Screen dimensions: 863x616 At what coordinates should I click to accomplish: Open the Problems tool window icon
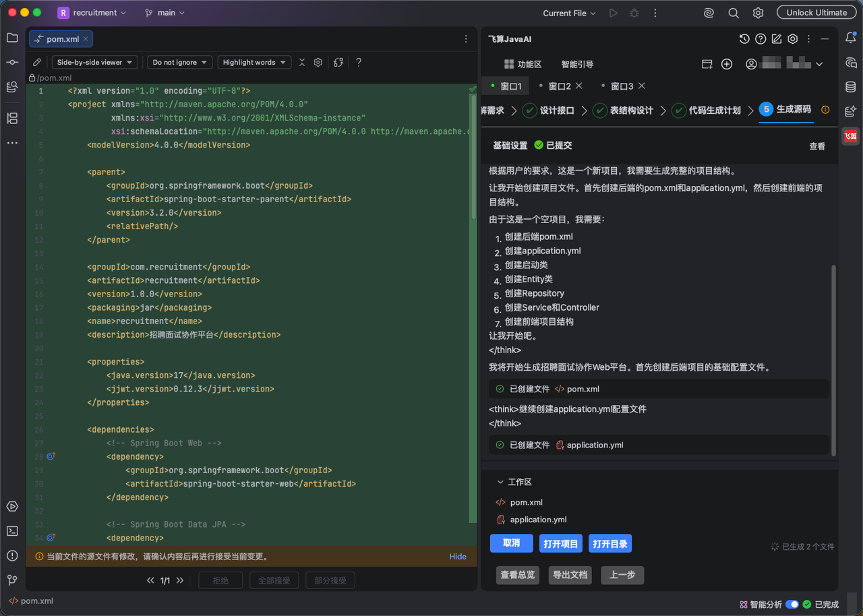[12, 555]
